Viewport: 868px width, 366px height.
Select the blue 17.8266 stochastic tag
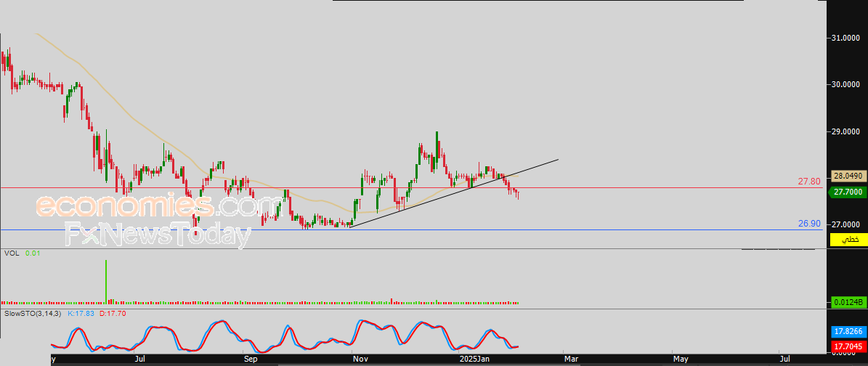(848, 332)
